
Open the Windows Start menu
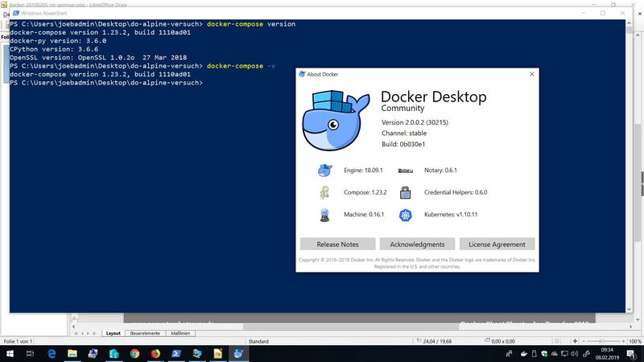9,353
